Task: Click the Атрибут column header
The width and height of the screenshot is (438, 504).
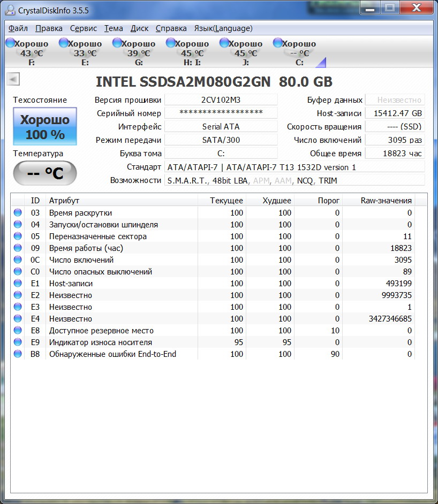Action: pos(121,201)
